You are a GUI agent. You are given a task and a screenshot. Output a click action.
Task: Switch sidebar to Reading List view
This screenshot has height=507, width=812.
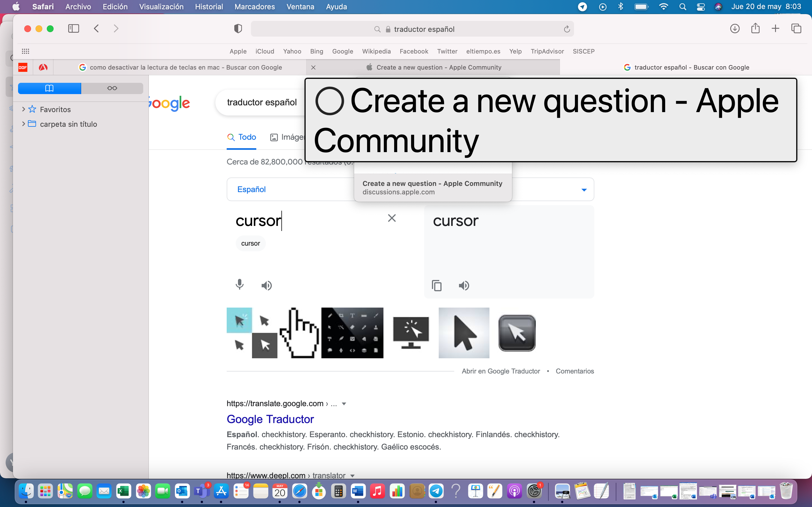112,88
